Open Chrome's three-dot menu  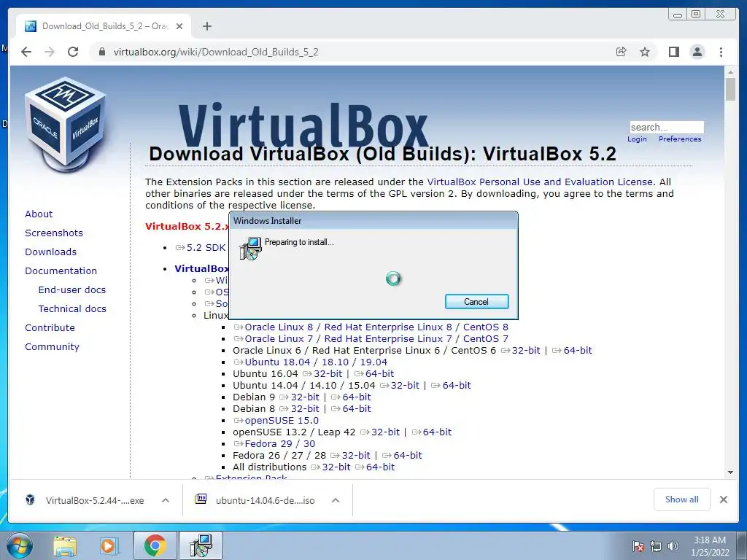click(721, 52)
